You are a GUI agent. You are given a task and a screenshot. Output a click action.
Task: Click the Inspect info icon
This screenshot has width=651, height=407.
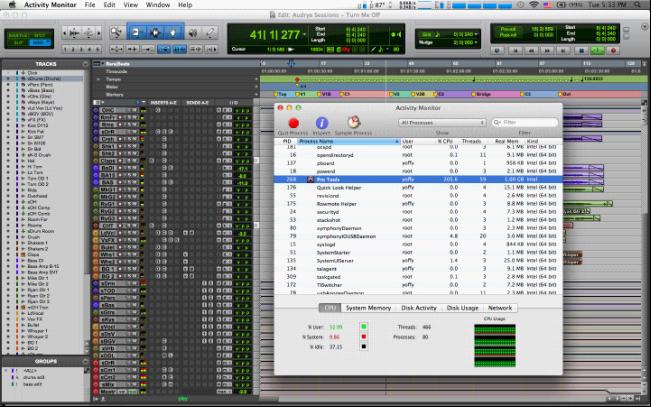(x=322, y=123)
